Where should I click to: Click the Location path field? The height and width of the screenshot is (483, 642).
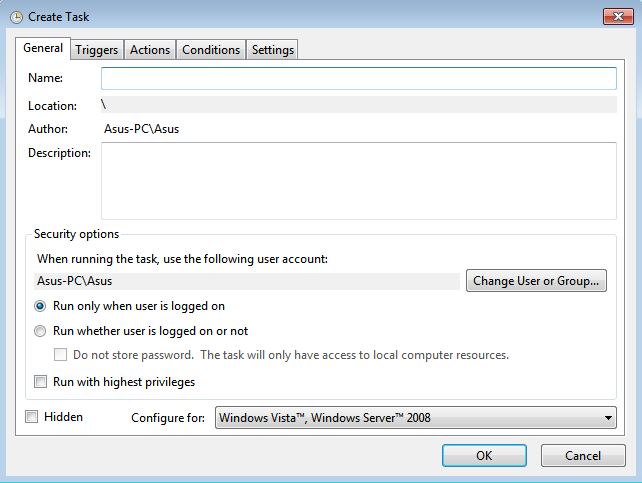tap(359, 105)
